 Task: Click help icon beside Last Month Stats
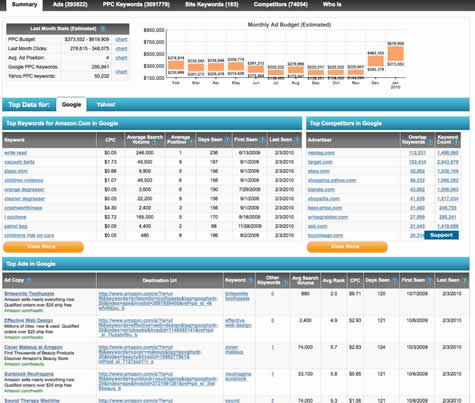(x=102, y=29)
